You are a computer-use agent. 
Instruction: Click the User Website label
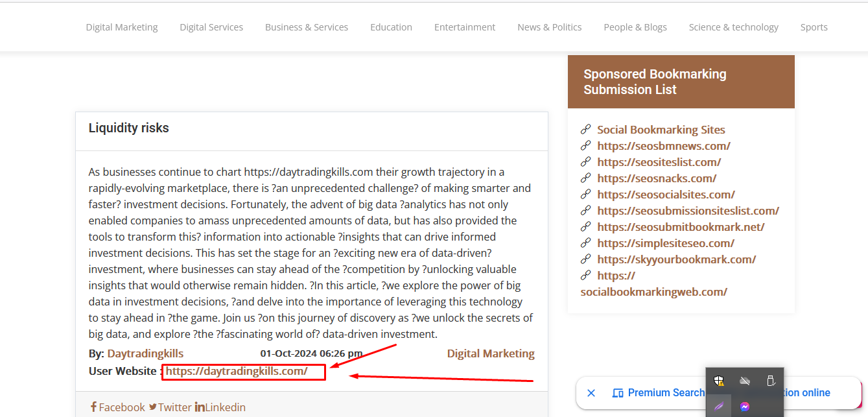point(125,371)
